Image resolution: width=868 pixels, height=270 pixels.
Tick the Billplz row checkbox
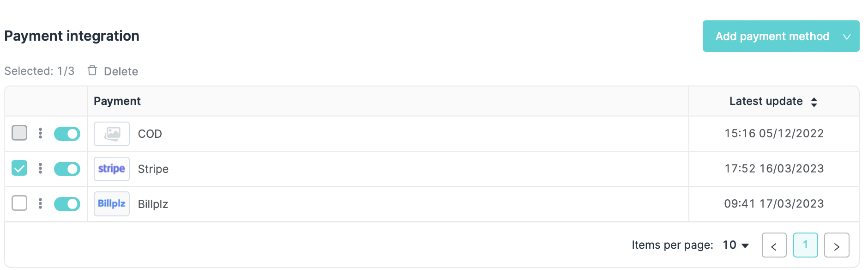[19, 203]
